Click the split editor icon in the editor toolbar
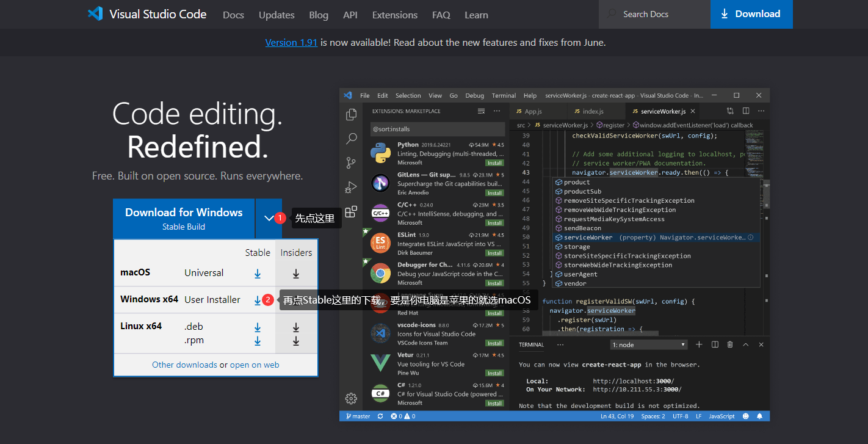 tap(746, 111)
